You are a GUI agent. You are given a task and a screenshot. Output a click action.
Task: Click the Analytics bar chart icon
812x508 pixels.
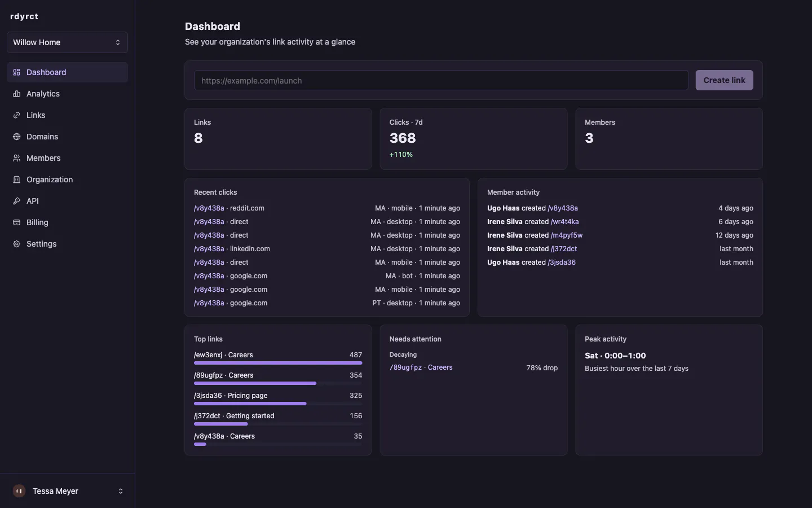tap(16, 94)
